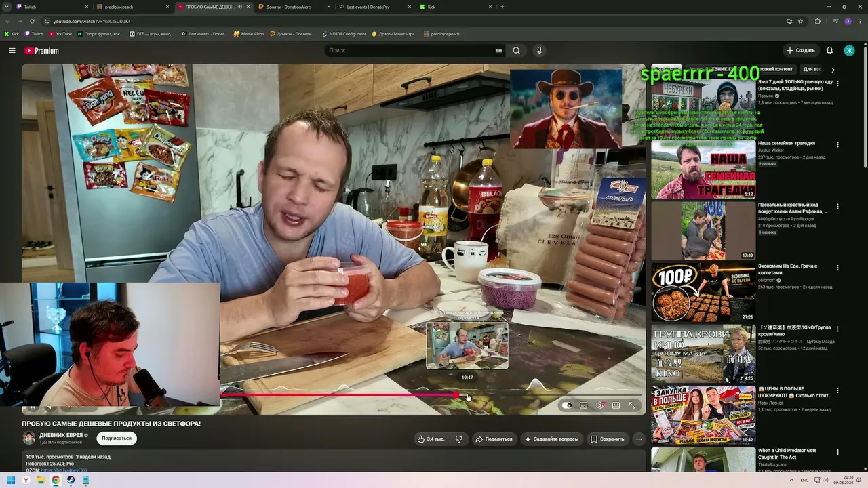Bookmark this page with star icon
The width and height of the screenshot is (868, 488).
point(800,21)
